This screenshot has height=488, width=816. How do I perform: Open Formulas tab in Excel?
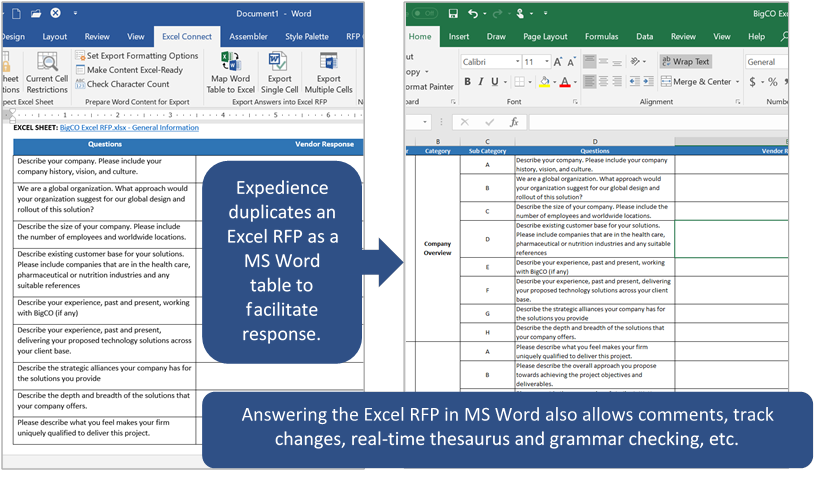coord(601,37)
